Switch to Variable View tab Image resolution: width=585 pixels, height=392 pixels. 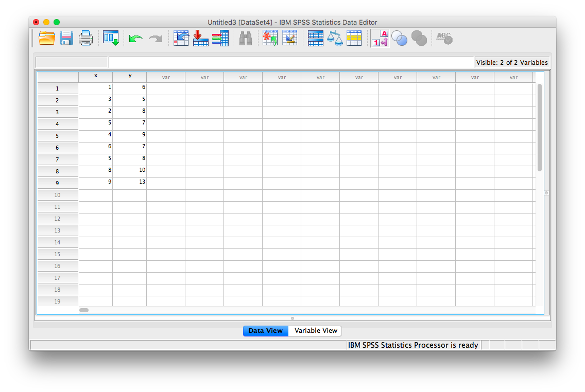[x=316, y=330]
